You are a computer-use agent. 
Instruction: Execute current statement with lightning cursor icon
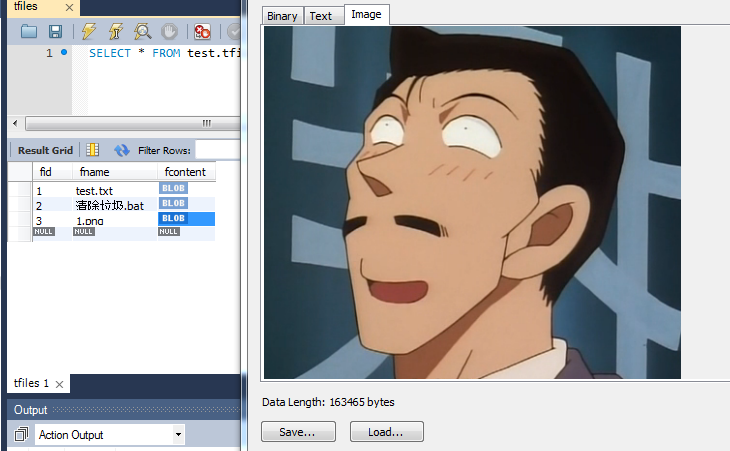click(115, 31)
